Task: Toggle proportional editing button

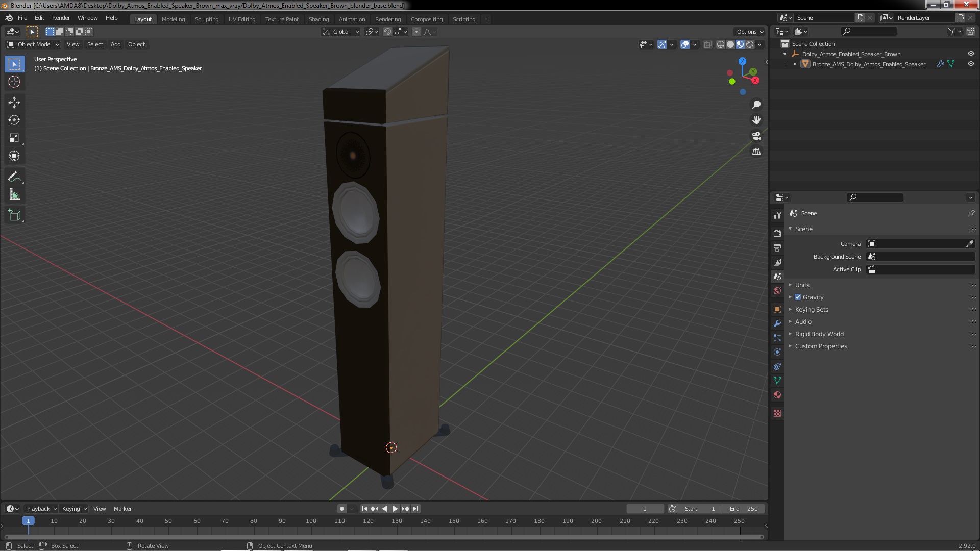Action: 416,32
